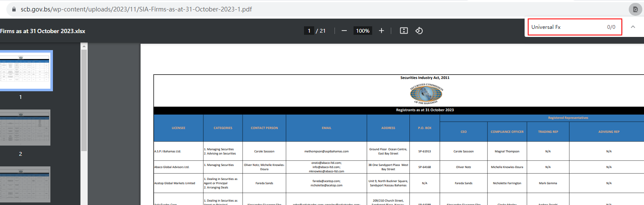
Task: Click compliance officer 'Nicholette Farrington'
Action: pos(507,183)
